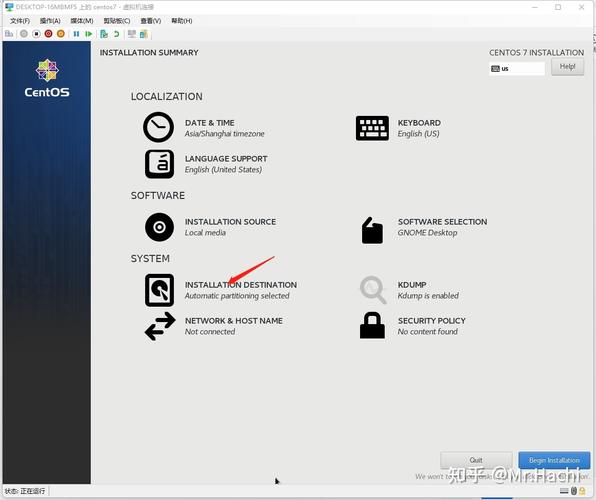Screen dimensions: 596x500
Task: Click the VM window title bar icon
Action: coord(9,7)
